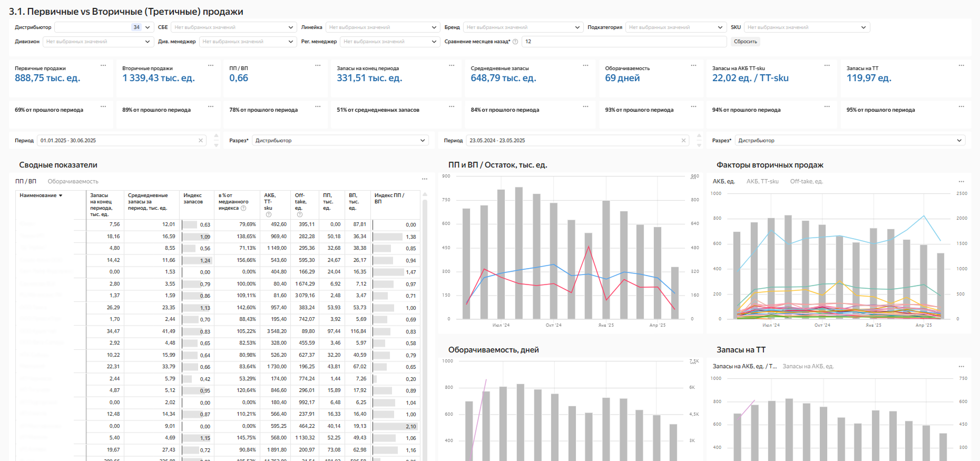Switch to the Оборачиваемость table tab
Screen dimensions: 980x461
(x=73, y=181)
